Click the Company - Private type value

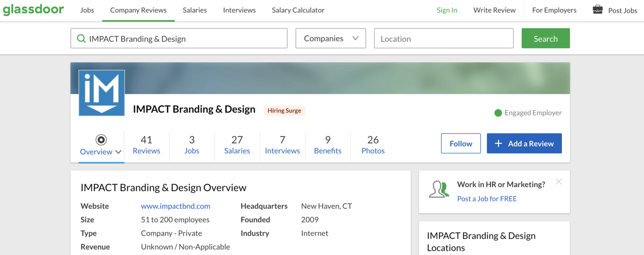pyautogui.click(x=172, y=234)
